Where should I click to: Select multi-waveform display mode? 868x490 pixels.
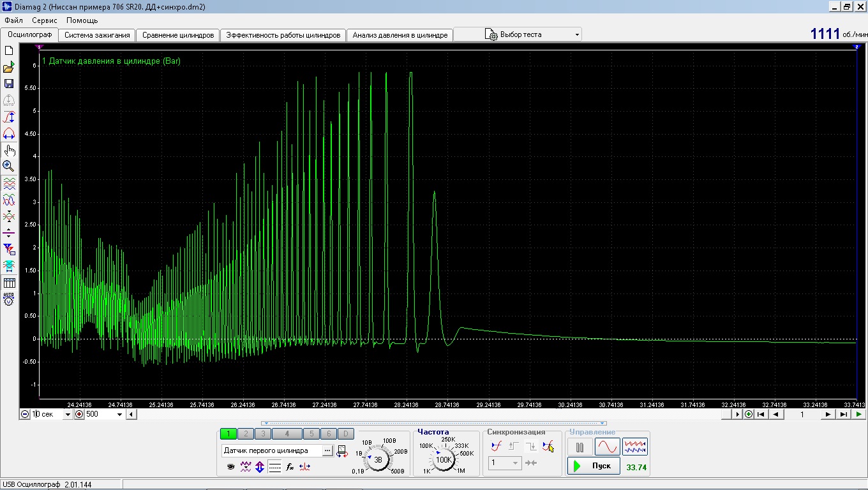[x=635, y=447]
